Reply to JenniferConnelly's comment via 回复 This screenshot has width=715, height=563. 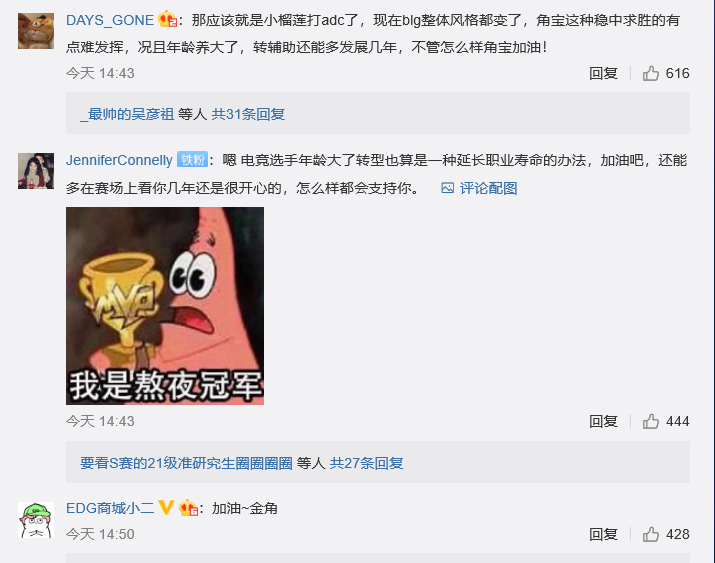(603, 421)
